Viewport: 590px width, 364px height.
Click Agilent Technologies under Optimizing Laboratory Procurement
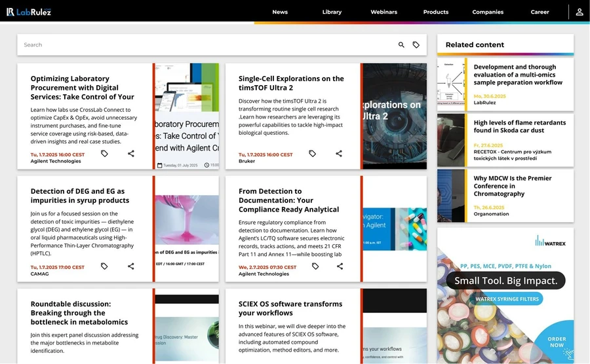point(56,161)
